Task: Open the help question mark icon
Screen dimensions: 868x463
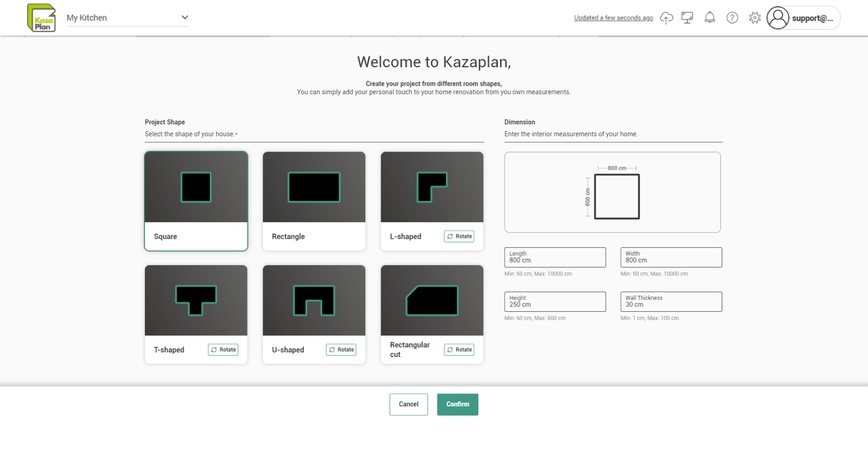Action: coord(732,18)
